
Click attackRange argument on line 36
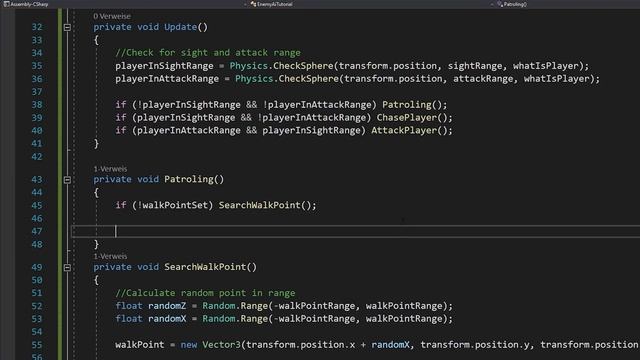pyautogui.click(x=483, y=78)
